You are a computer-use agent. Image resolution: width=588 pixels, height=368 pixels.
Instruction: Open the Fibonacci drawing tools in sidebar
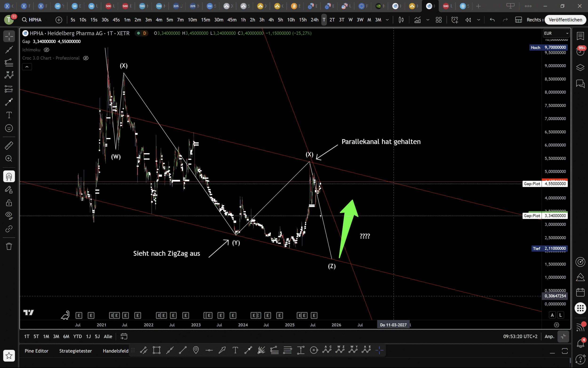coord(9,63)
